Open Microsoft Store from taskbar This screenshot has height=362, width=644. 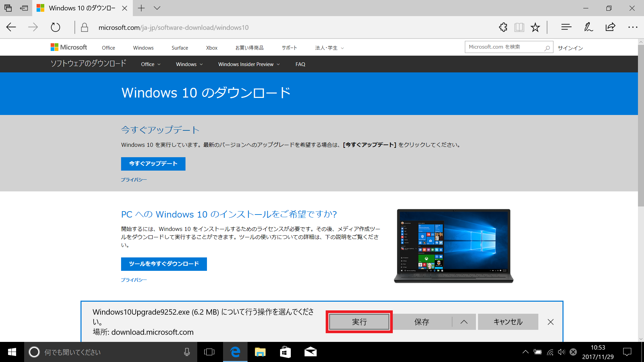tap(285, 352)
